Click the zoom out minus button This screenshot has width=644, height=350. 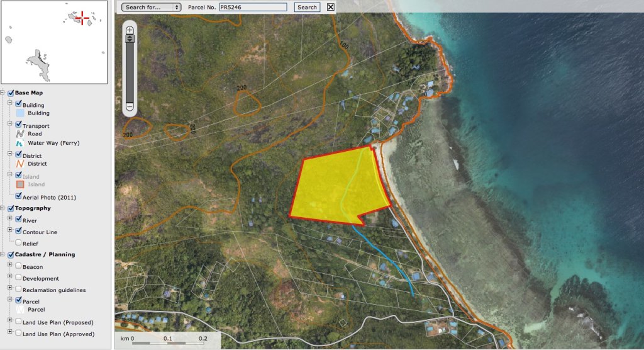click(130, 107)
